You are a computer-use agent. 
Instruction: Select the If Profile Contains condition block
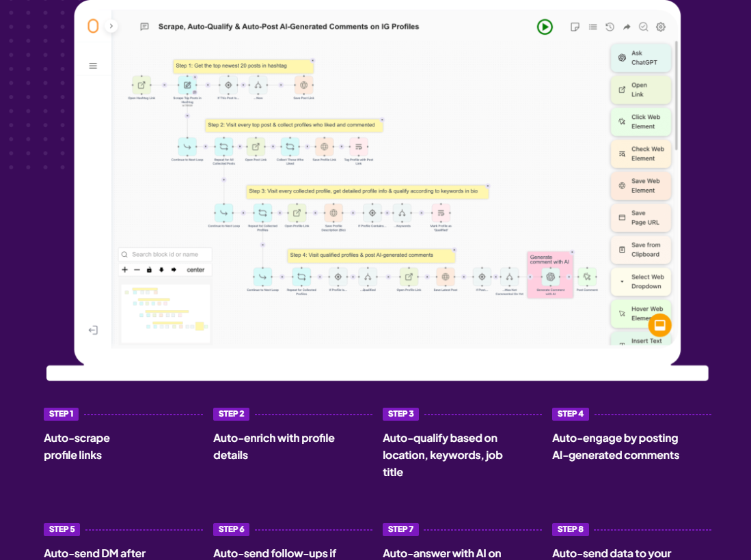tap(372, 213)
